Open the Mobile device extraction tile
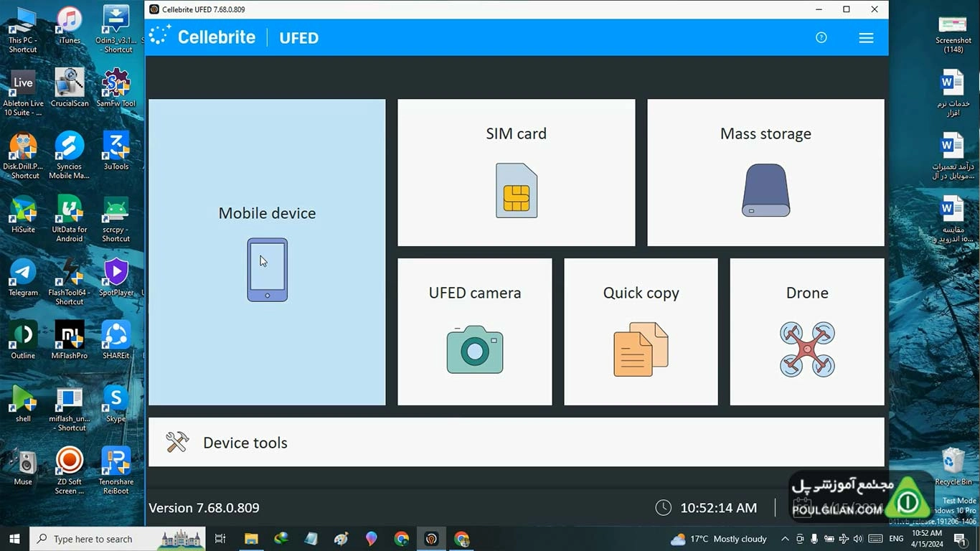 click(x=267, y=252)
